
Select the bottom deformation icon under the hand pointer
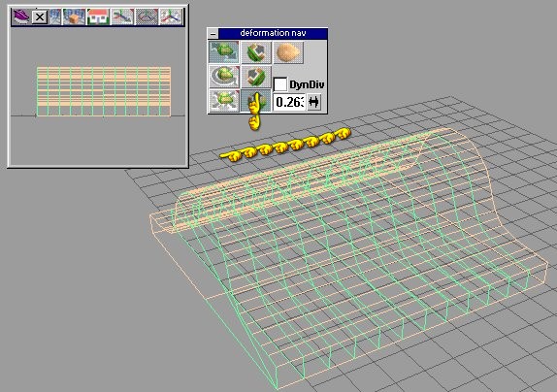pos(256,101)
